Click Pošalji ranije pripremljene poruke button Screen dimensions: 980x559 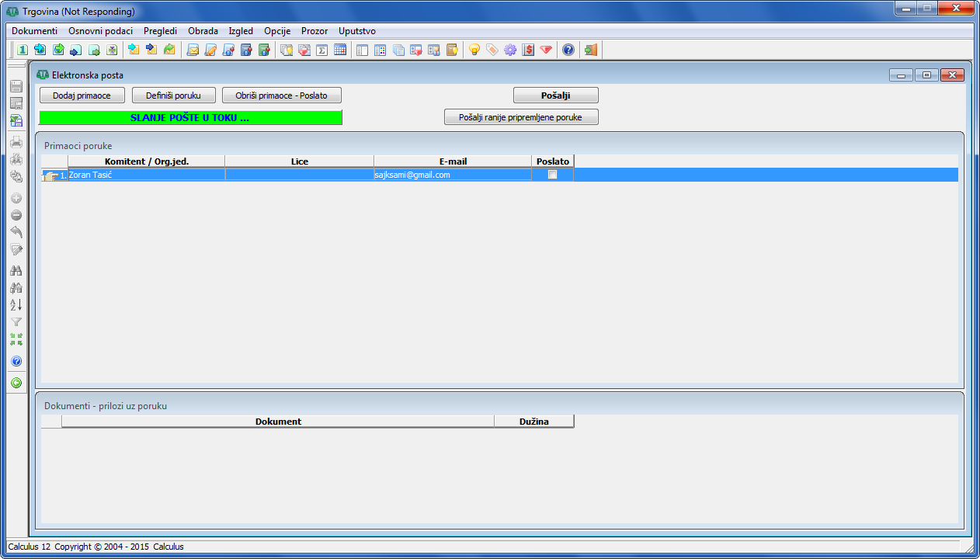[x=521, y=117]
